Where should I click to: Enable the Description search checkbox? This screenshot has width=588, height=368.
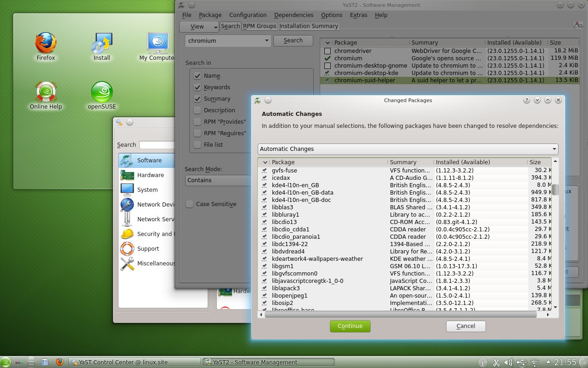pyautogui.click(x=198, y=110)
